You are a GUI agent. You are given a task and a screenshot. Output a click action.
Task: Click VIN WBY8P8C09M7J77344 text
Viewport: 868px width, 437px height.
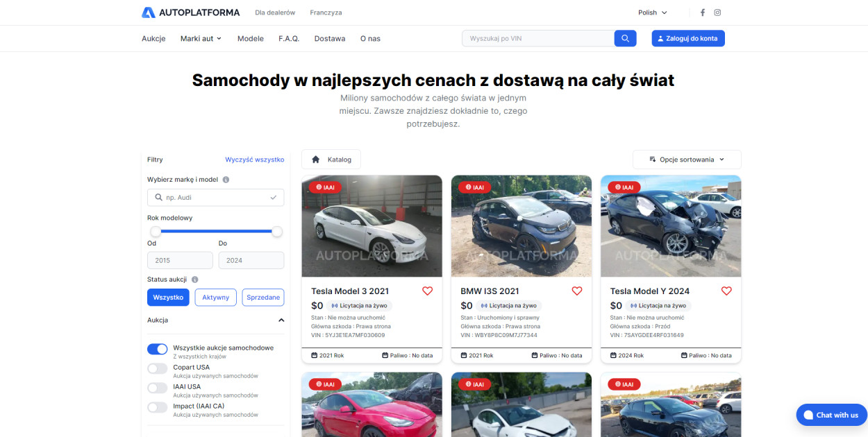click(499, 335)
